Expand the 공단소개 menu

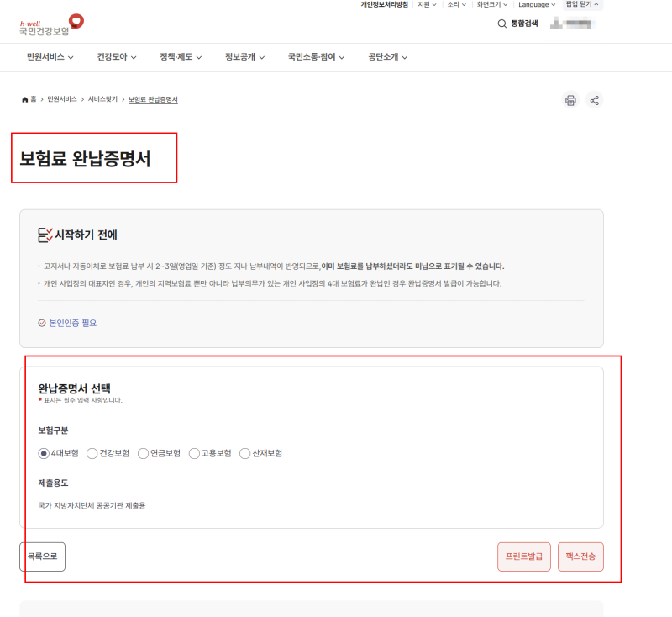[387, 57]
